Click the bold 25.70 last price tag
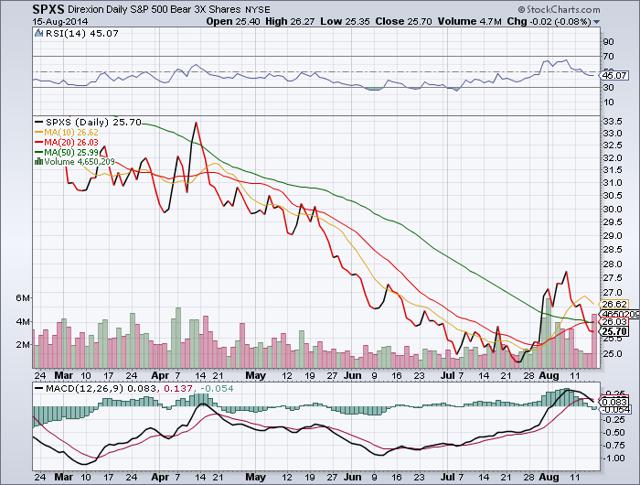The width and height of the screenshot is (640, 485). point(613,331)
